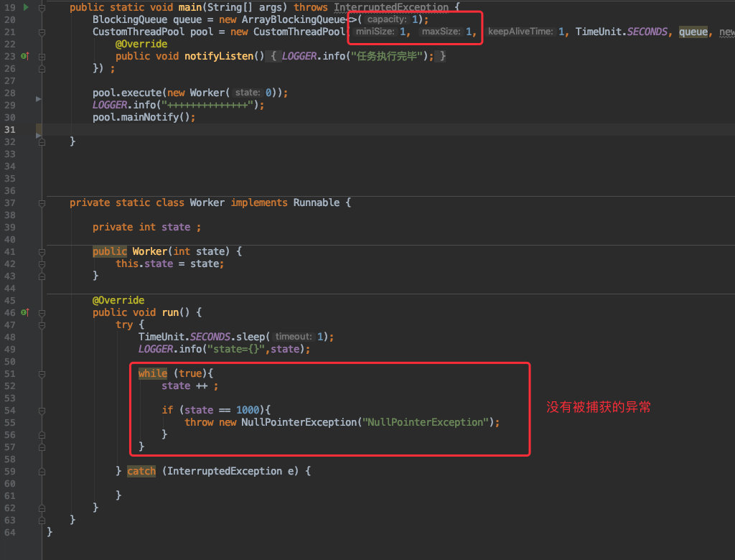
Task: Click the 'capacity:' parameter hint
Action: pyautogui.click(x=387, y=19)
